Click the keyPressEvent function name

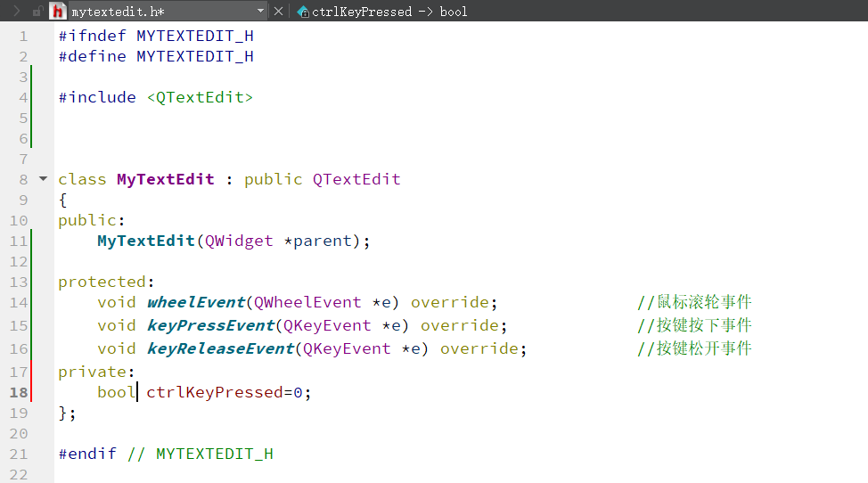(x=210, y=326)
